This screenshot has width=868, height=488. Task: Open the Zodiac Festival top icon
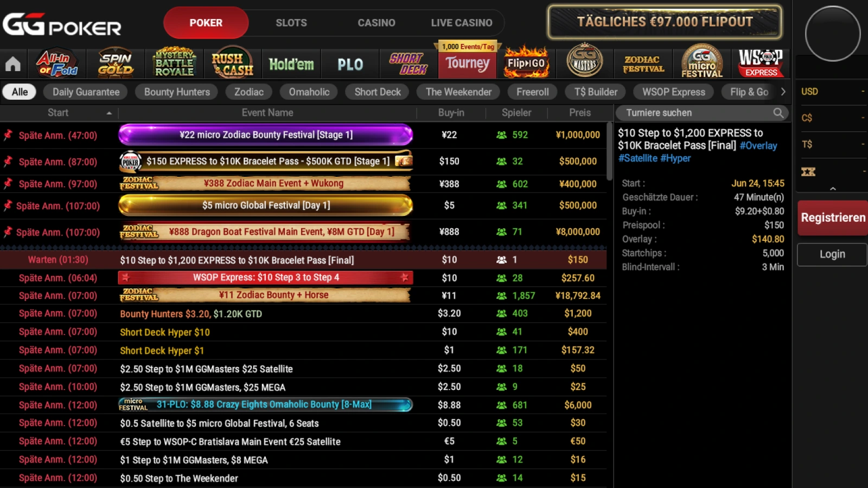click(x=643, y=64)
